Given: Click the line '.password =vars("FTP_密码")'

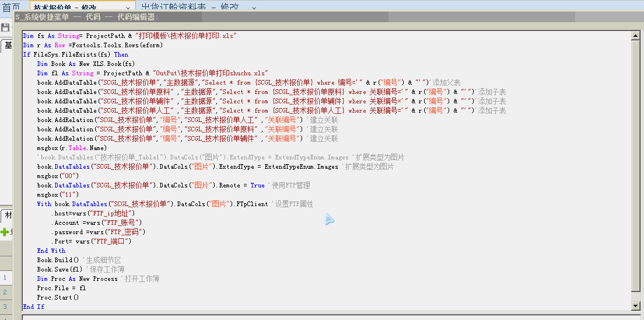Looking at the screenshot, I should coord(98,232).
